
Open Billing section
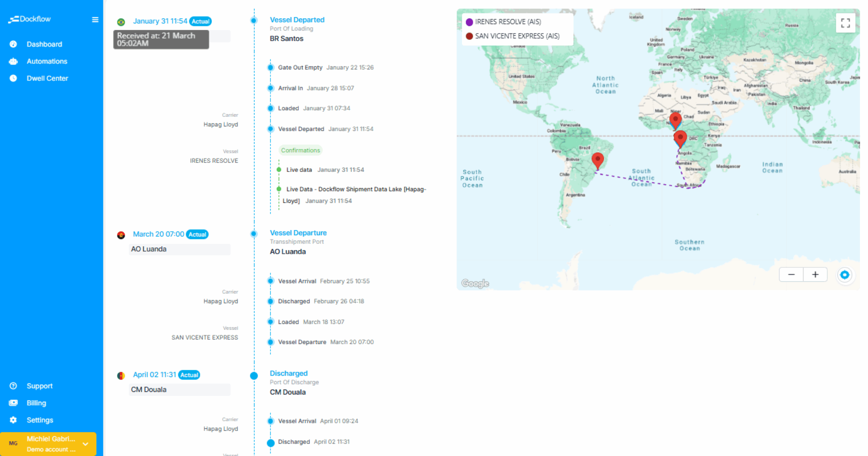(36, 403)
